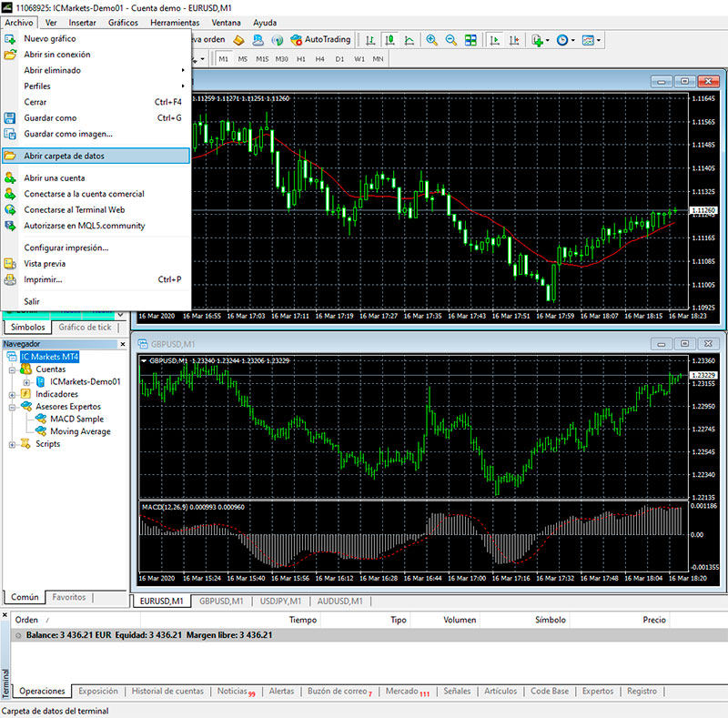
Task: Select the line chart type icon
Action: point(409,40)
